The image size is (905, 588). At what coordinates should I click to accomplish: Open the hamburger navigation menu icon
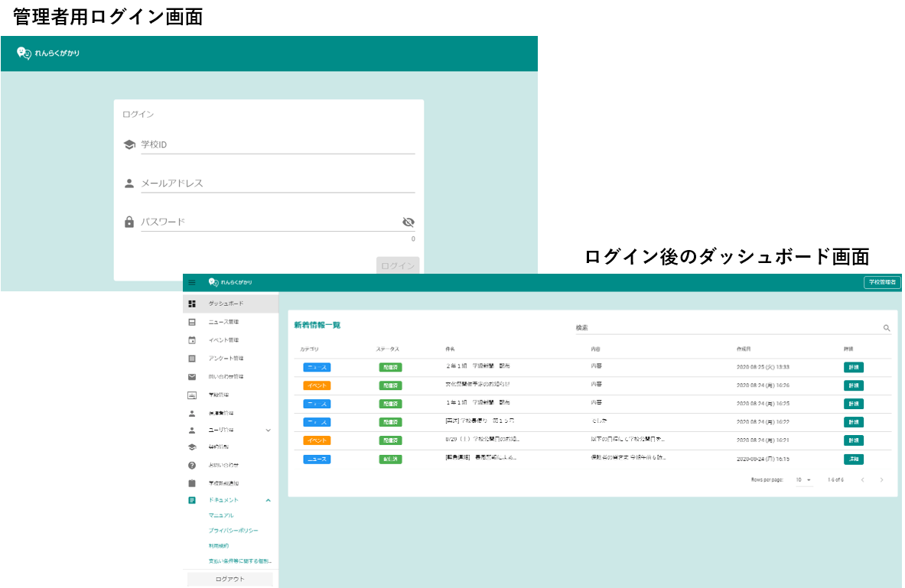(192, 283)
